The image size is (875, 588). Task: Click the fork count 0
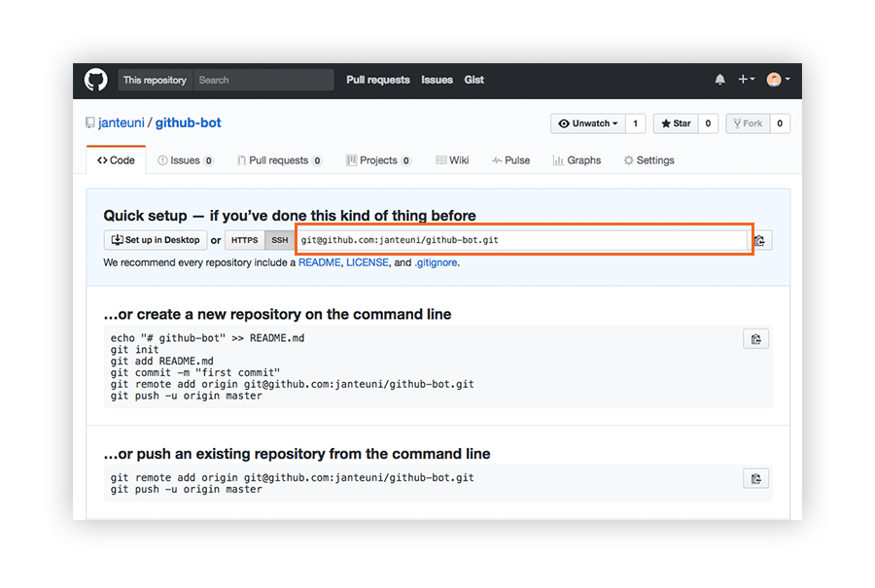(780, 123)
